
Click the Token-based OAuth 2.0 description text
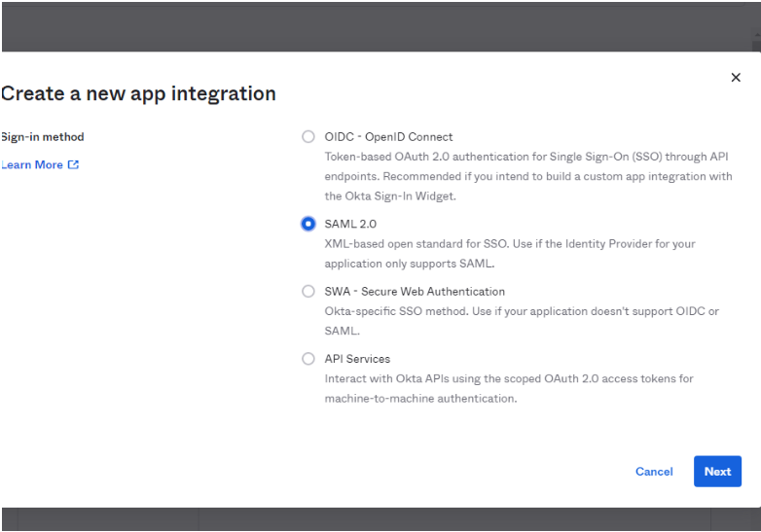[x=528, y=176]
